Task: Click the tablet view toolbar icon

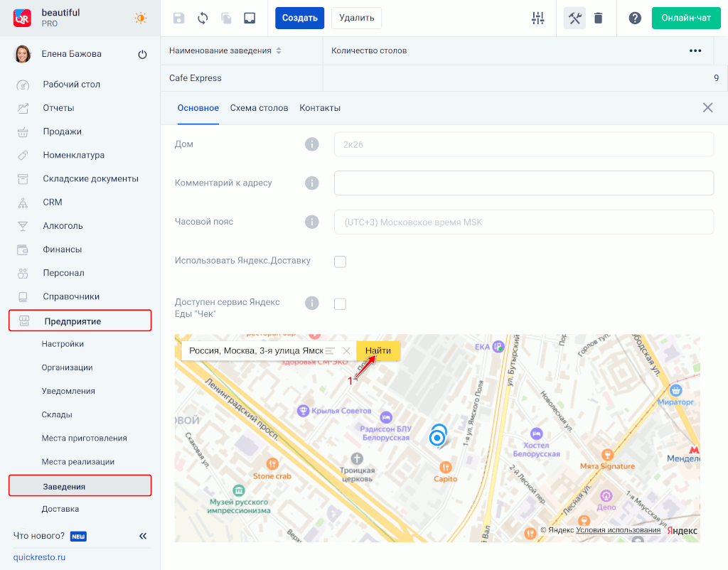Action: (250, 18)
